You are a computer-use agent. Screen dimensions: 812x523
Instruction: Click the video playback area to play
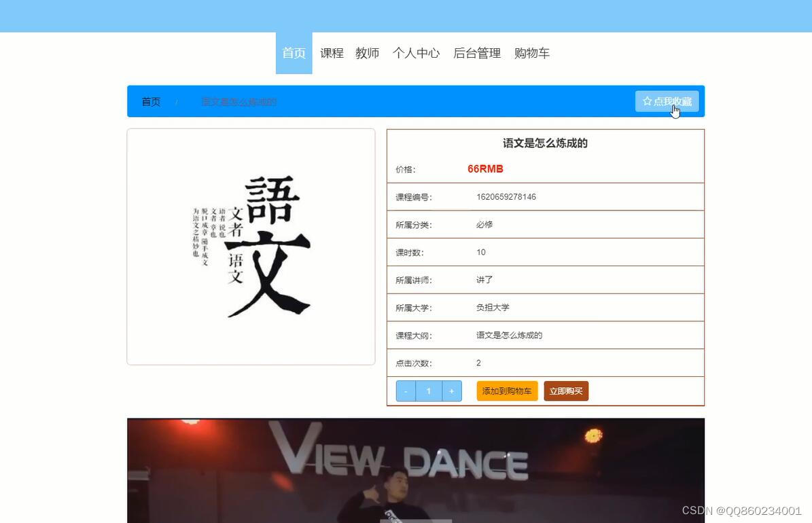415,469
